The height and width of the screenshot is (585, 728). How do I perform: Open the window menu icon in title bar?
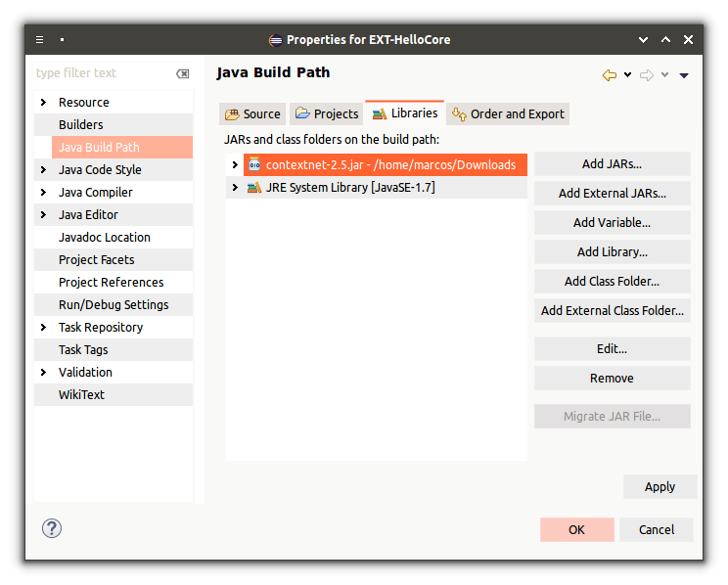[x=39, y=40]
